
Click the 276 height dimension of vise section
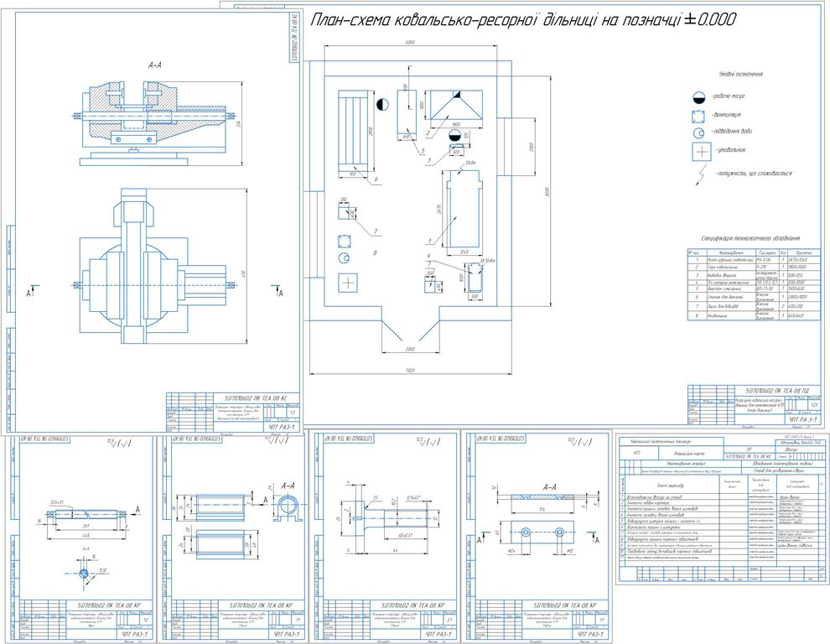[x=239, y=124]
